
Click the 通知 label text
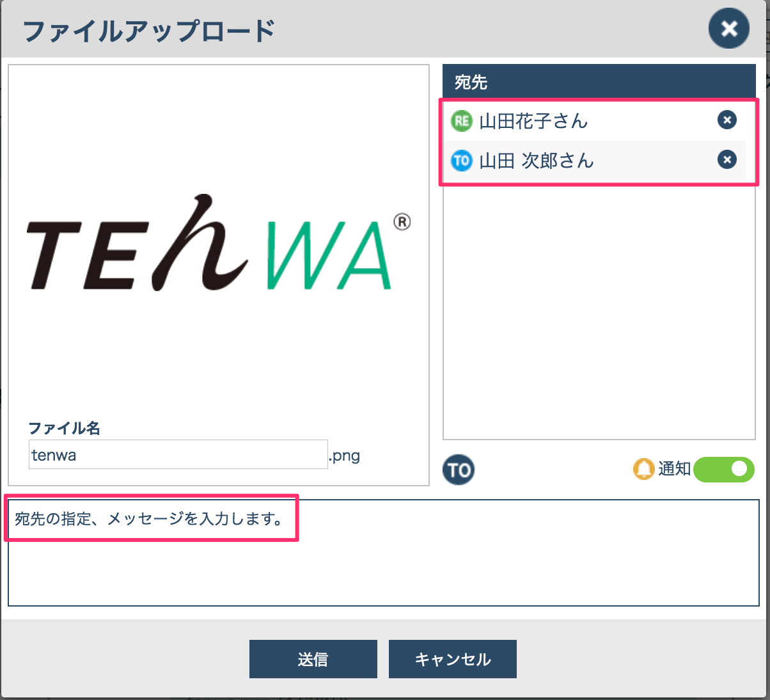pos(675,469)
